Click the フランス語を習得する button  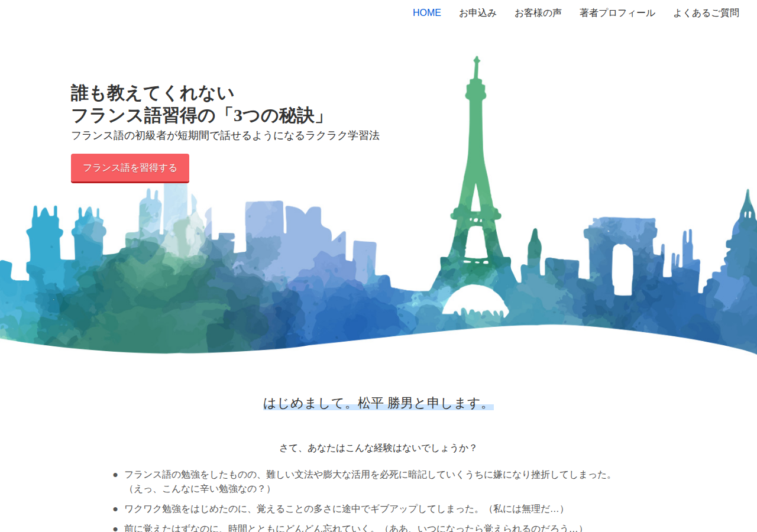click(130, 168)
